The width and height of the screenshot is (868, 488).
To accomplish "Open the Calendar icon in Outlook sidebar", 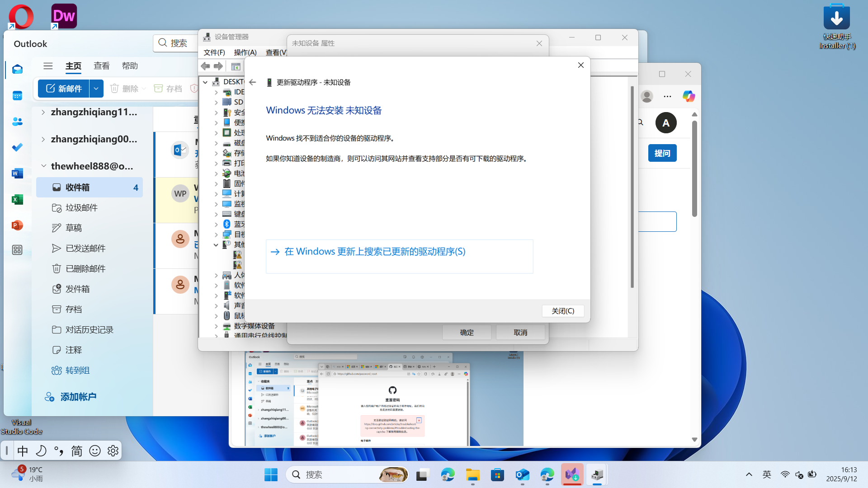I will (17, 95).
